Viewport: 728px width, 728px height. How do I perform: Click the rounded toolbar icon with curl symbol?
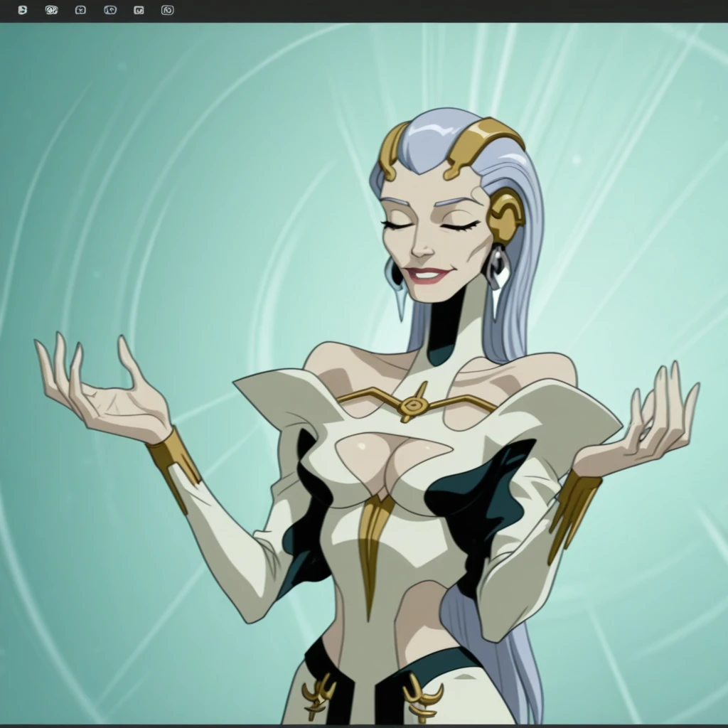click(110, 10)
